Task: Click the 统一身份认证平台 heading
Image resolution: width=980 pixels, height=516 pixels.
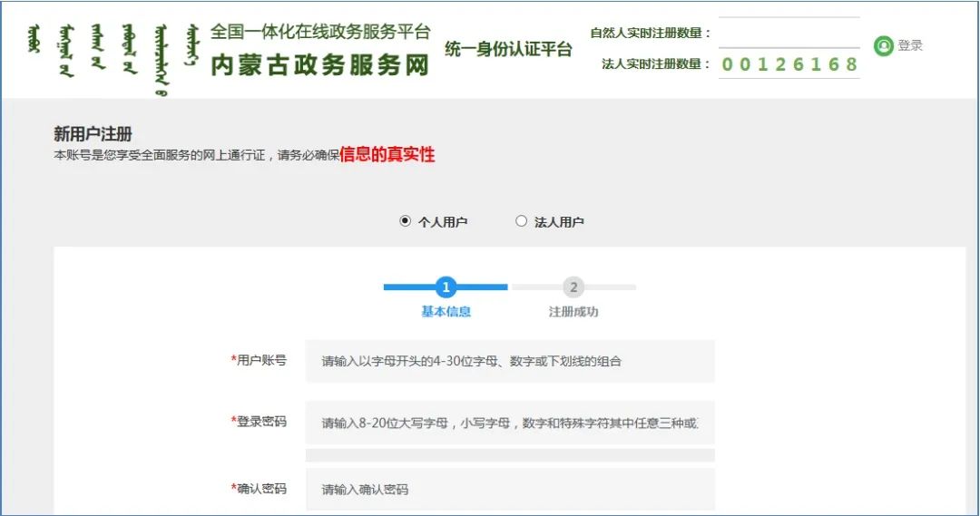Action: point(508,49)
